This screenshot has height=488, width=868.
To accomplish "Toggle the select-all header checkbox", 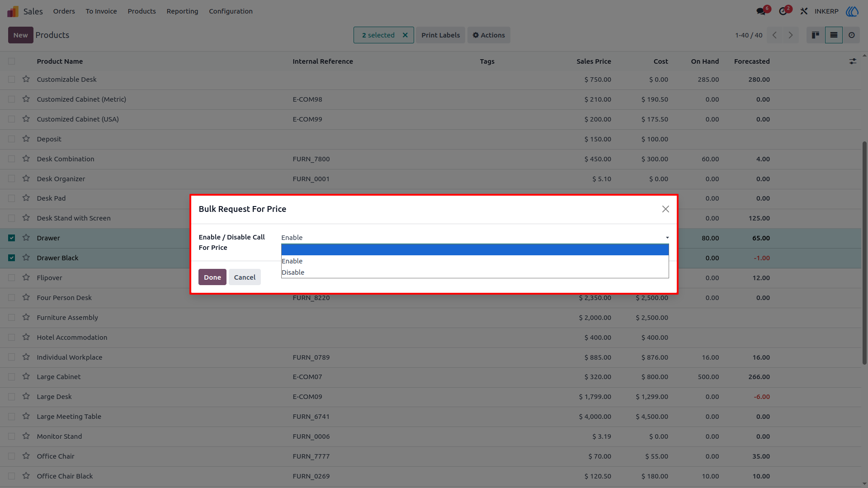I will pos(12,61).
